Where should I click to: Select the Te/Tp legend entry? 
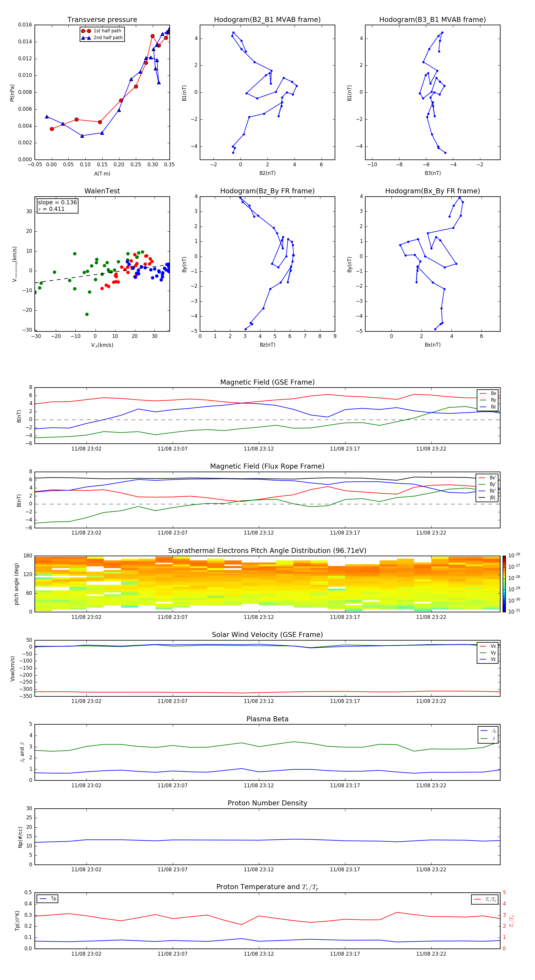pyautogui.click(x=485, y=899)
